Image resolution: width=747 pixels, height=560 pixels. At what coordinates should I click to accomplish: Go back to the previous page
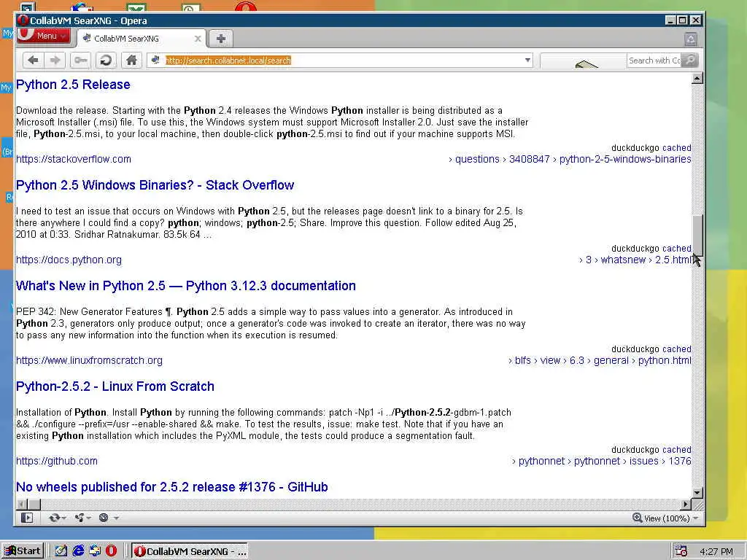pyautogui.click(x=33, y=60)
